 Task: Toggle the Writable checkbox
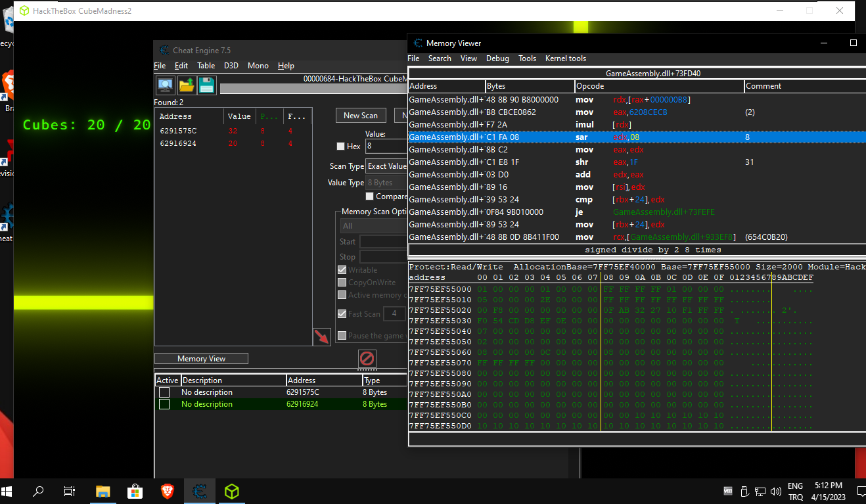[342, 270]
